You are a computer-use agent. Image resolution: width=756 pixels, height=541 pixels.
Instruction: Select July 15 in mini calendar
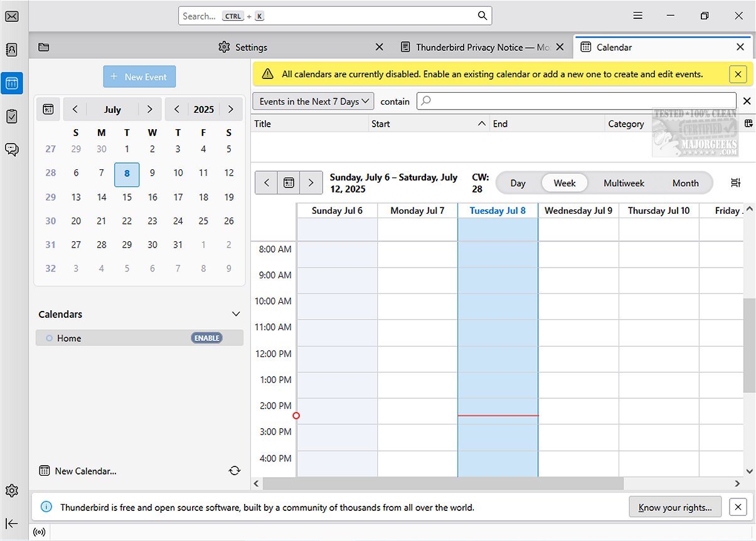(x=127, y=197)
